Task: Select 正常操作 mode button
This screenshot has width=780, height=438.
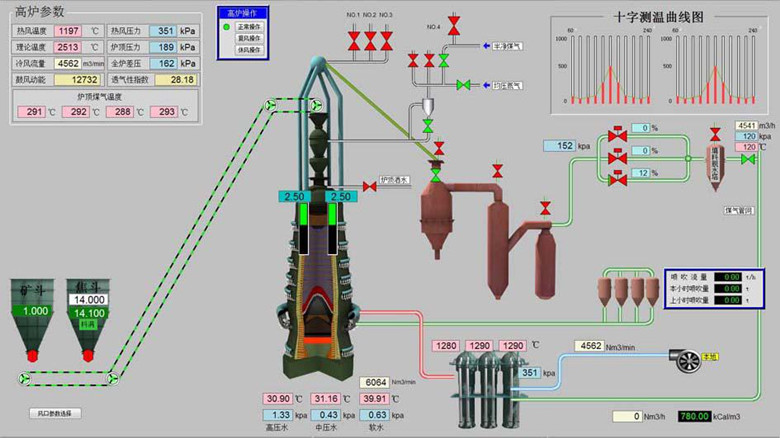Action: [x=249, y=27]
